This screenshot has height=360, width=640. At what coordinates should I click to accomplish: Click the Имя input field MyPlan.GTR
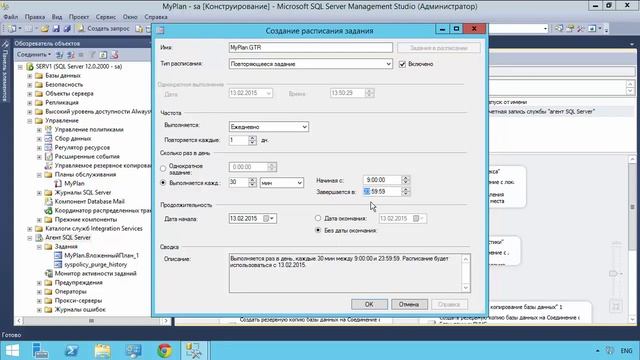[311, 48]
